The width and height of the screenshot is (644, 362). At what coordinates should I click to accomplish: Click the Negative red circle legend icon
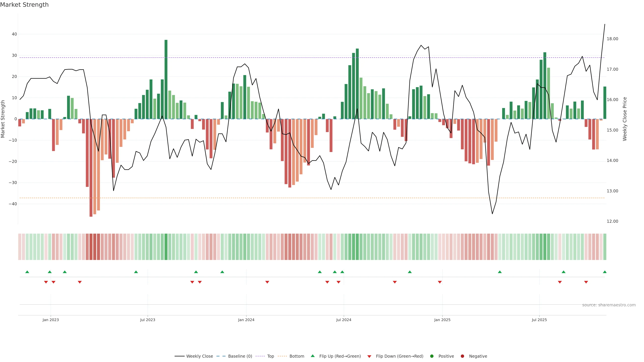click(462, 356)
